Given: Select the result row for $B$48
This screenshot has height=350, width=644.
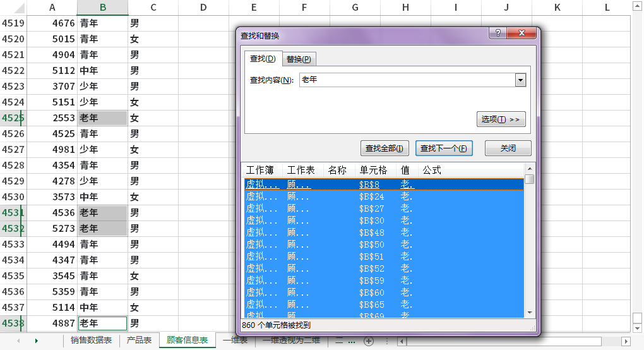Looking at the screenshot, I should (x=384, y=232).
